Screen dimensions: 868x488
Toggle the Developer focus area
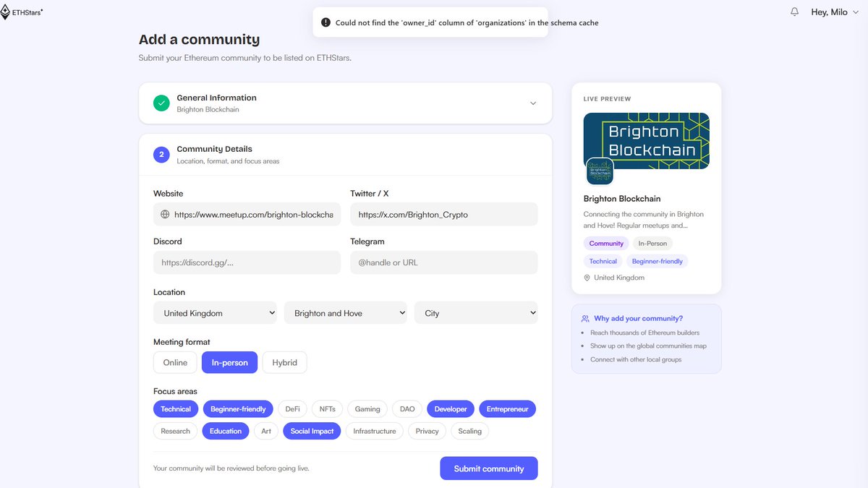[451, 409]
